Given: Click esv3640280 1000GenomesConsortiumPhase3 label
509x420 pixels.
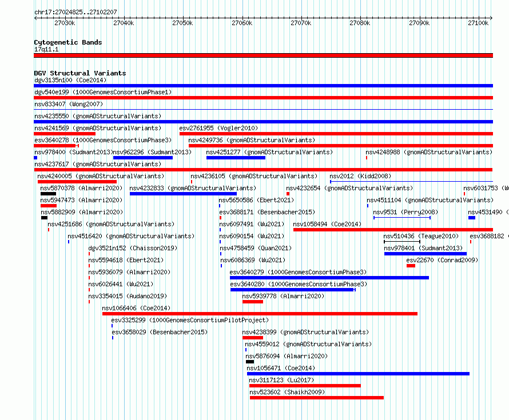Looking at the screenshot, I should click(299, 284).
